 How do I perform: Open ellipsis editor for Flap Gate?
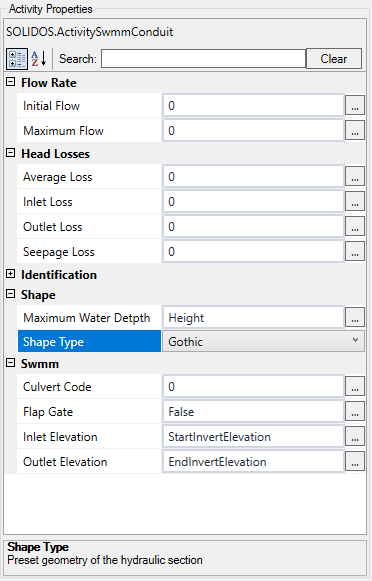click(355, 412)
